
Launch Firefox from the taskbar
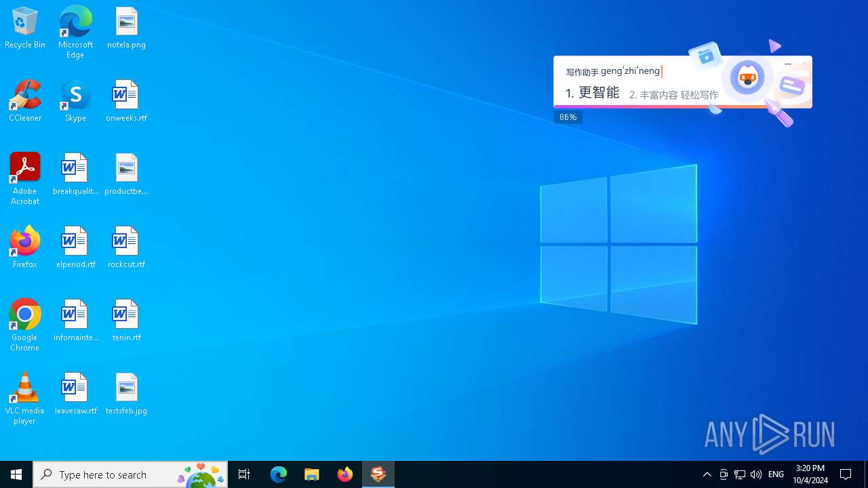(x=345, y=474)
